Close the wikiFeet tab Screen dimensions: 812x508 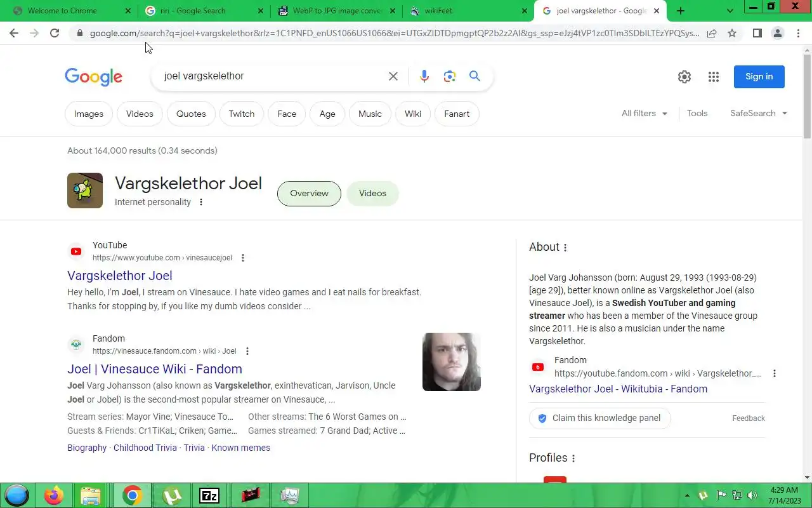[525, 11]
